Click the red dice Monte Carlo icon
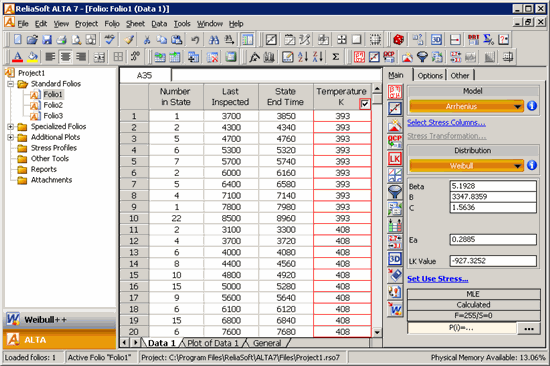The width and height of the screenshot is (550, 366). pos(398,39)
